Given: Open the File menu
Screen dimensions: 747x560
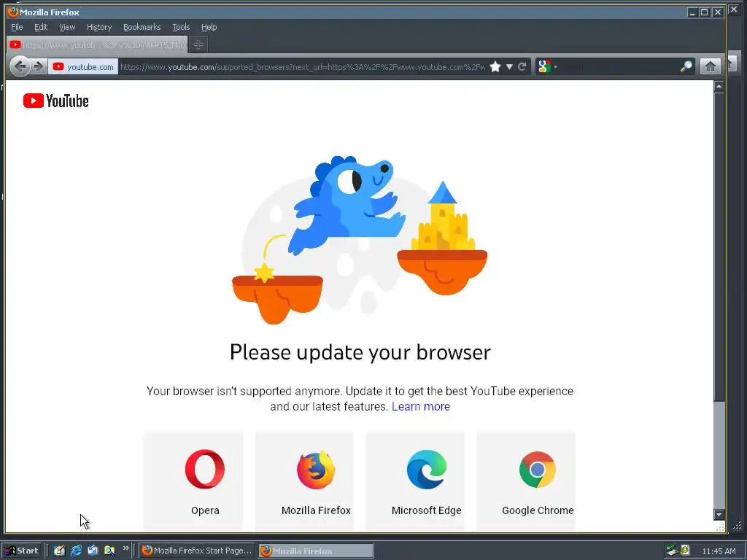Looking at the screenshot, I should tap(17, 27).
